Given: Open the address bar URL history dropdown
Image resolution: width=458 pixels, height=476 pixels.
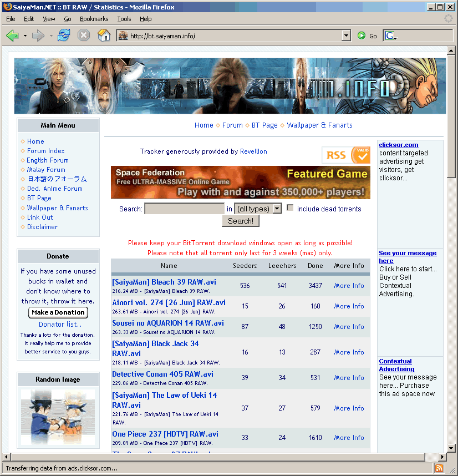Looking at the screenshot, I should click(346, 36).
